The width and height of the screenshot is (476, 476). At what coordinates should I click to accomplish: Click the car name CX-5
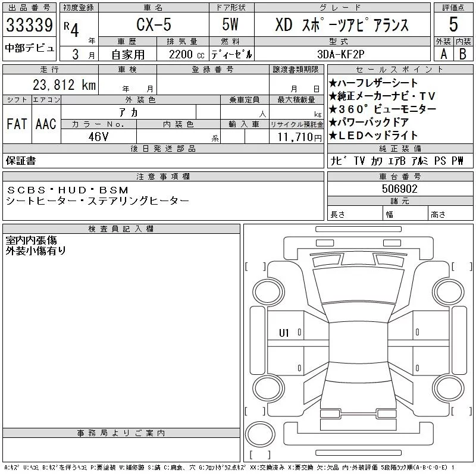coord(154,24)
